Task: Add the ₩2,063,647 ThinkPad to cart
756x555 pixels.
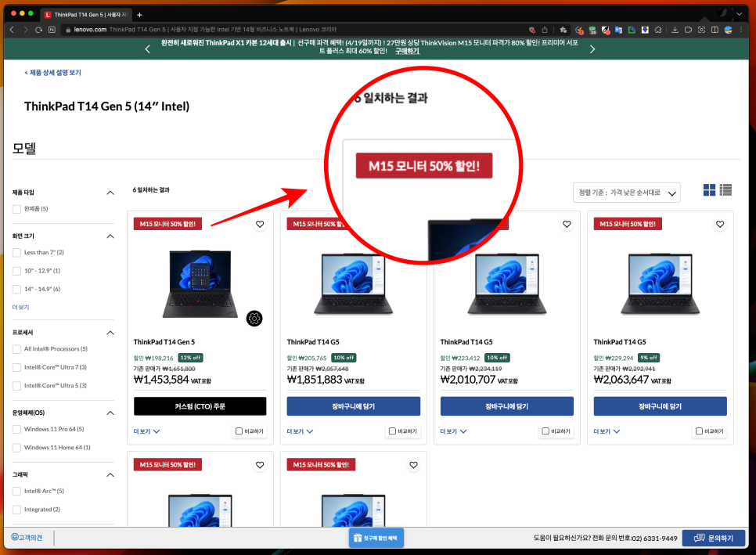Action: (660, 406)
